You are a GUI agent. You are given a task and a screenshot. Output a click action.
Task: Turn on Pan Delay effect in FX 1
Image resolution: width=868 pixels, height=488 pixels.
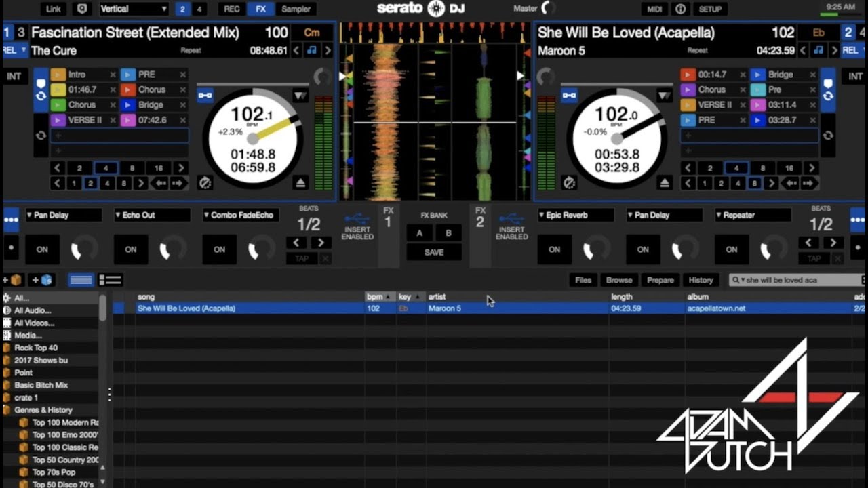click(x=42, y=249)
